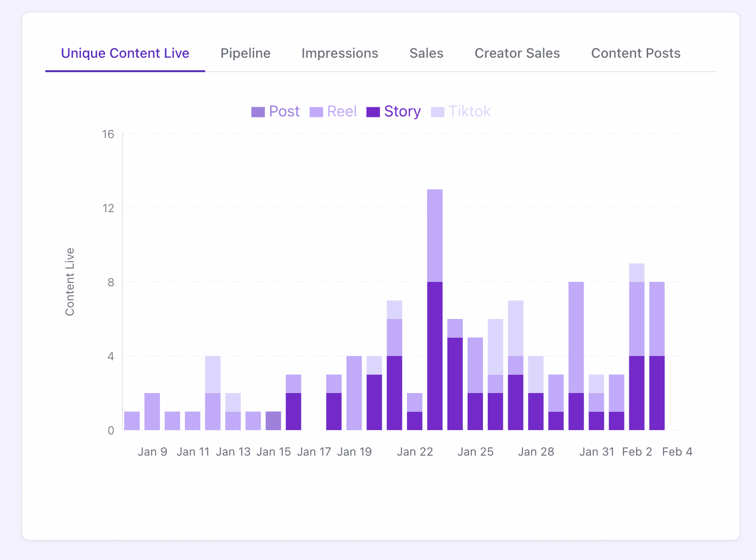
Task: Click the Content Live axis title
Action: click(x=70, y=282)
